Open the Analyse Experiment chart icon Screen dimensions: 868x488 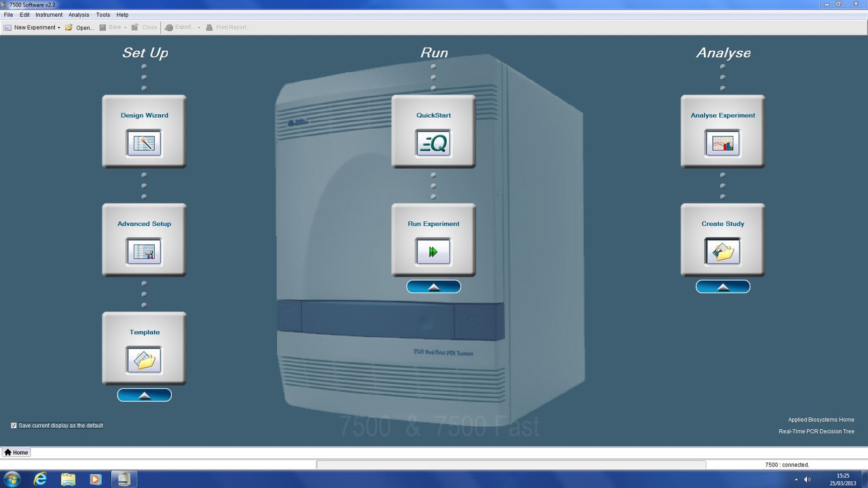[x=723, y=143]
